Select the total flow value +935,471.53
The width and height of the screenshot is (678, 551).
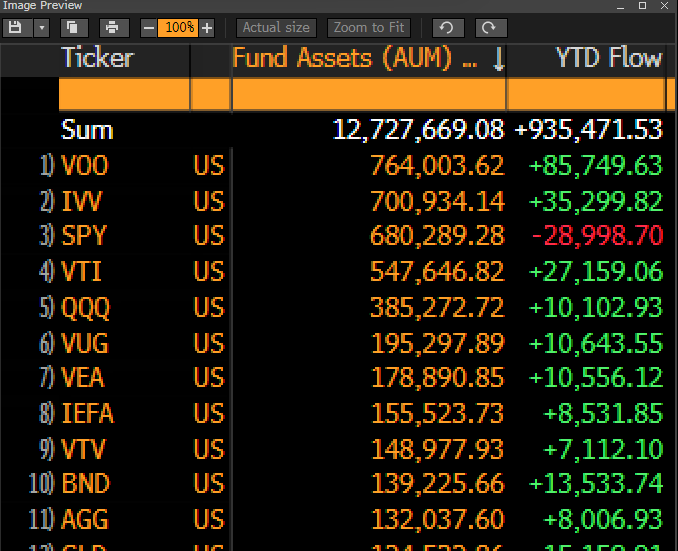tap(588, 130)
